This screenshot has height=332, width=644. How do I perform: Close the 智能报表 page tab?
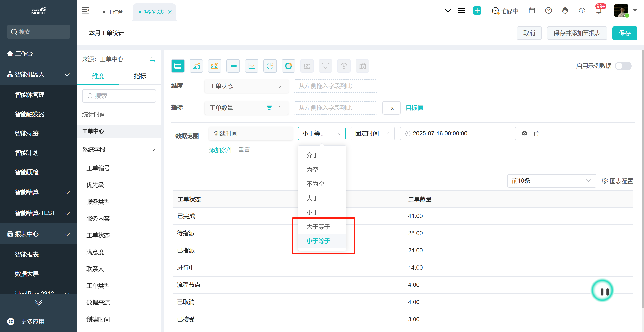[x=170, y=12]
